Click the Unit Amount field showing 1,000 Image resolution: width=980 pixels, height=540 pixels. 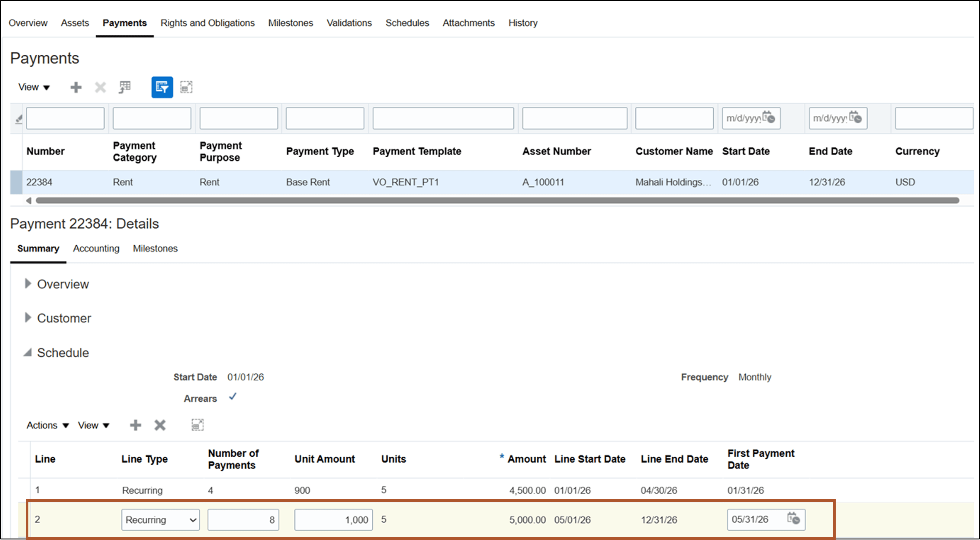(333, 519)
